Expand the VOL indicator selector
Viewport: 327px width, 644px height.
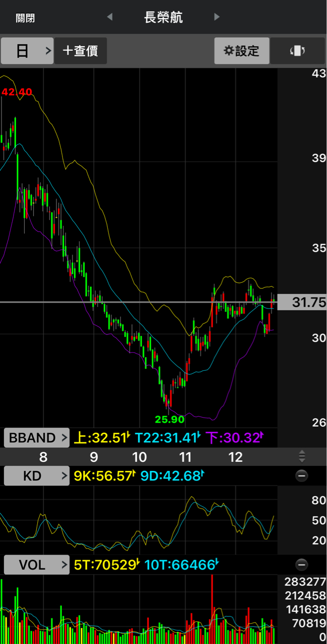tap(37, 565)
